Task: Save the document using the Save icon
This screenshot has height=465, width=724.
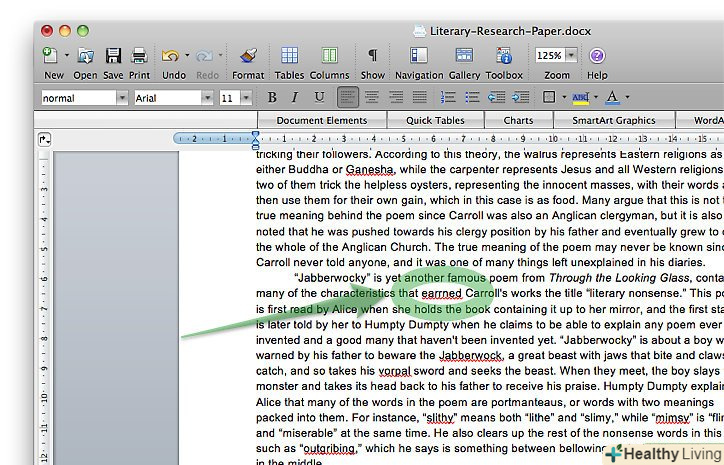Action: (x=113, y=56)
